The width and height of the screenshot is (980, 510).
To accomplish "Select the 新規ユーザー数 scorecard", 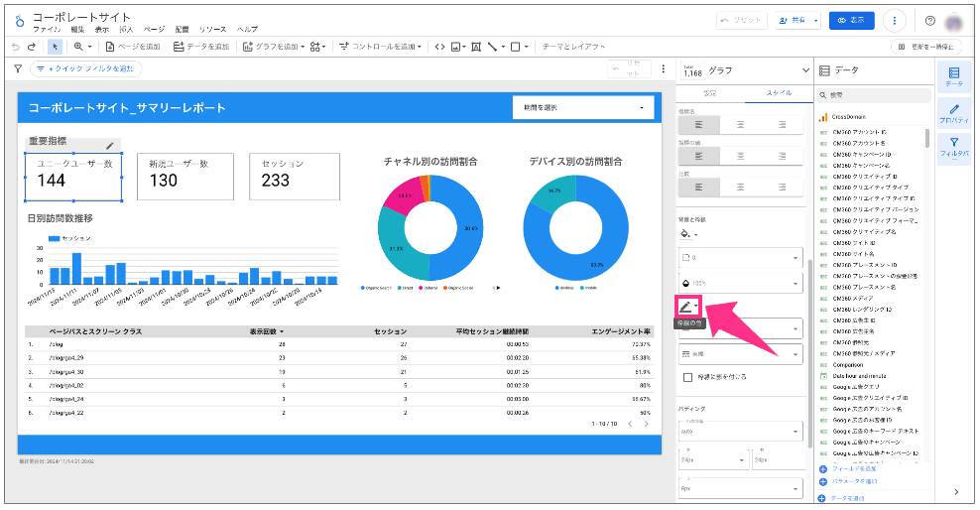I will point(185,177).
